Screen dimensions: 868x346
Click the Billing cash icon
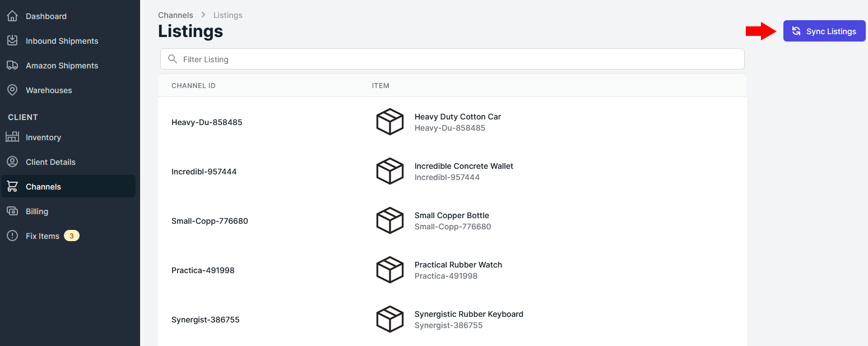point(12,211)
